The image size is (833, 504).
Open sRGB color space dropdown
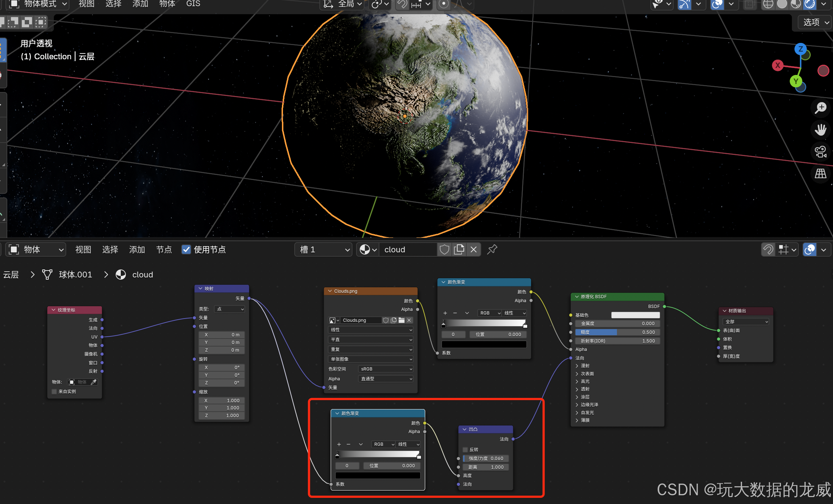(x=386, y=369)
